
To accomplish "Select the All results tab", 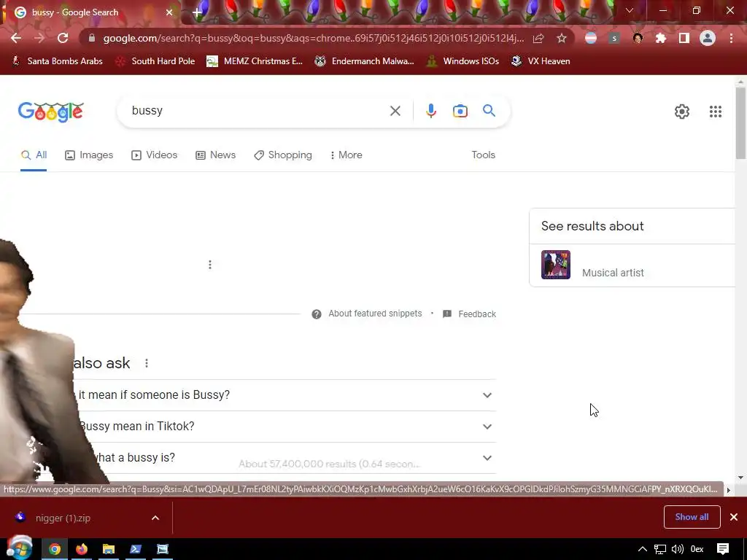I will [x=34, y=155].
